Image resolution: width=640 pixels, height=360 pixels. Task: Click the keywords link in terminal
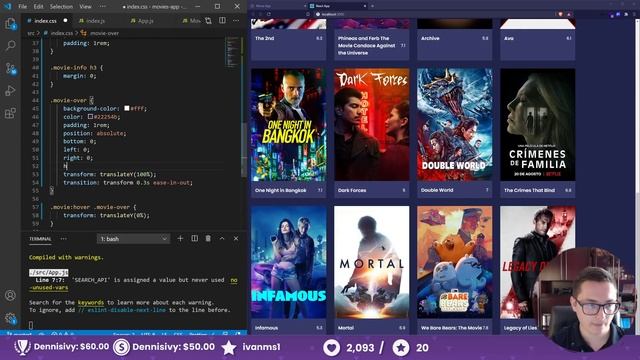point(91,302)
